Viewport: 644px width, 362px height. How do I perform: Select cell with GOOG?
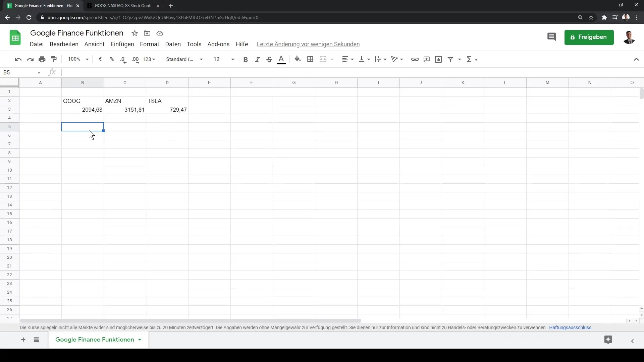pos(83,101)
